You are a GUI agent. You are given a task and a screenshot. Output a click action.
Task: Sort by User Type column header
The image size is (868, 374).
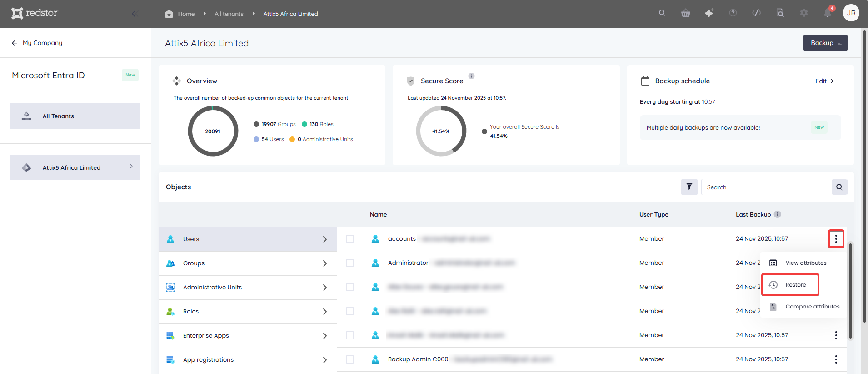pos(654,214)
